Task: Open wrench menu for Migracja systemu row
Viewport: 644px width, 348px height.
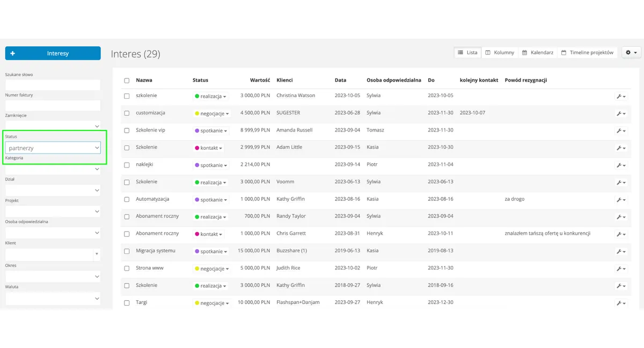Action: click(x=621, y=251)
